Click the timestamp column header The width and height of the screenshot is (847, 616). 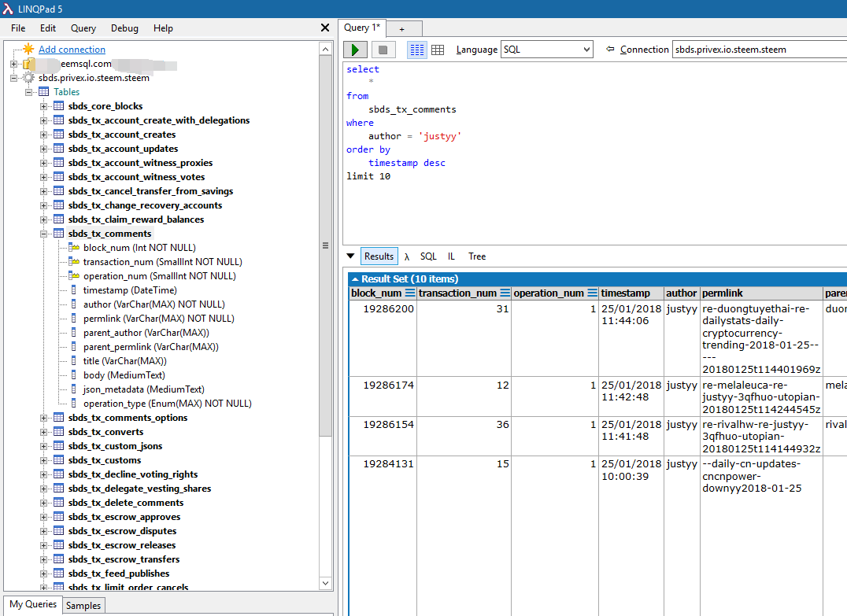[x=631, y=293]
